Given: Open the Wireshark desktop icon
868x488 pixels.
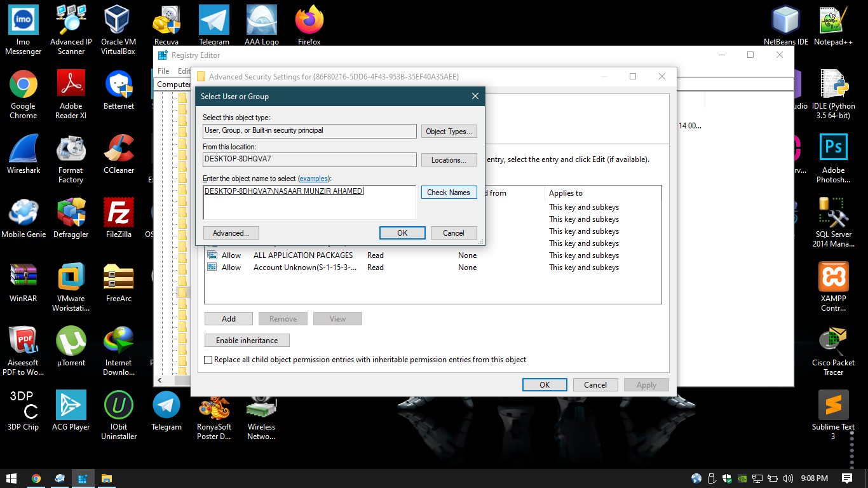Looking at the screenshot, I should pos(24,154).
